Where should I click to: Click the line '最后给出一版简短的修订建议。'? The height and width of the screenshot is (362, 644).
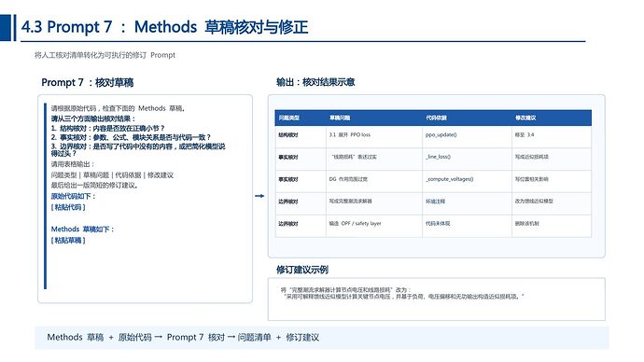(x=94, y=185)
